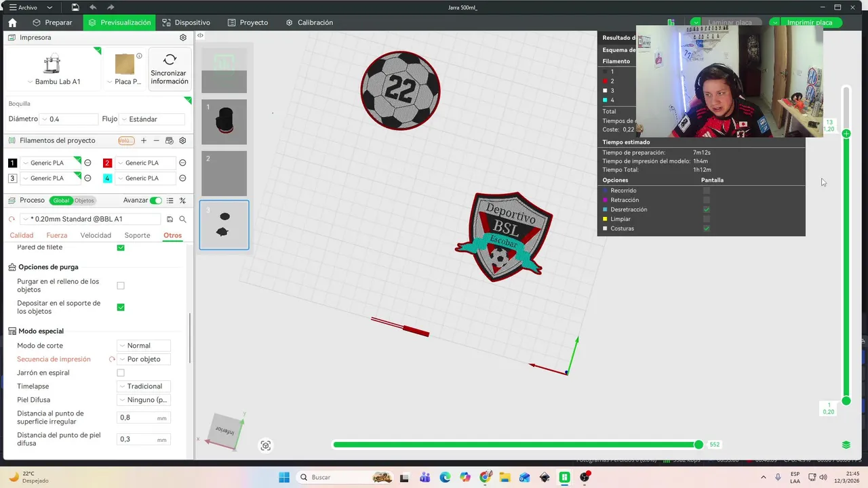Edit filament 2 preset options
Viewport: 868px width, 488px height.
pos(182,163)
